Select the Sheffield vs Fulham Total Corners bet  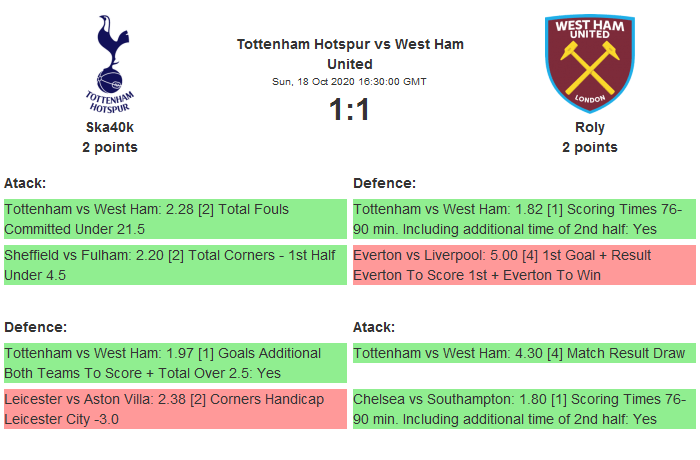[174, 265]
